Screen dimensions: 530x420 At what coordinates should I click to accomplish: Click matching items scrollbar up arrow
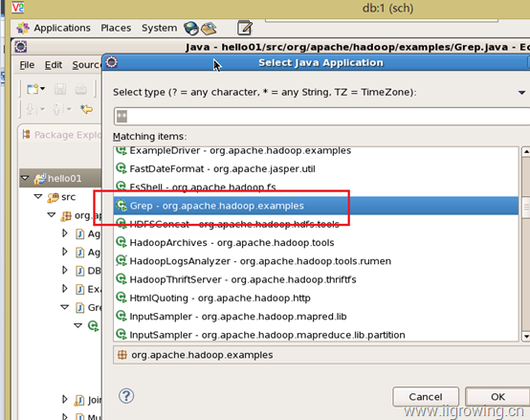tap(526, 152)
